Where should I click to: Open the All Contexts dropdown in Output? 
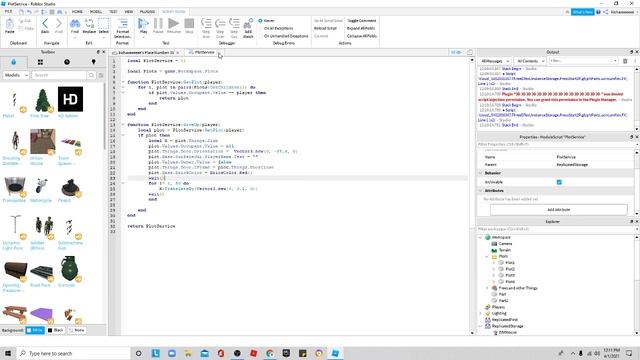tap(530, 61)
